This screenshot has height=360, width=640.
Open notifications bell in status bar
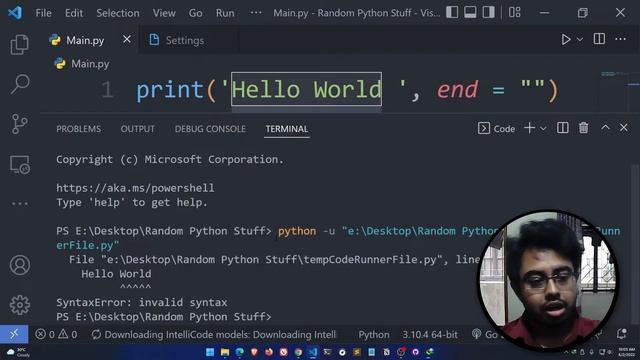(x=621, y=334)
